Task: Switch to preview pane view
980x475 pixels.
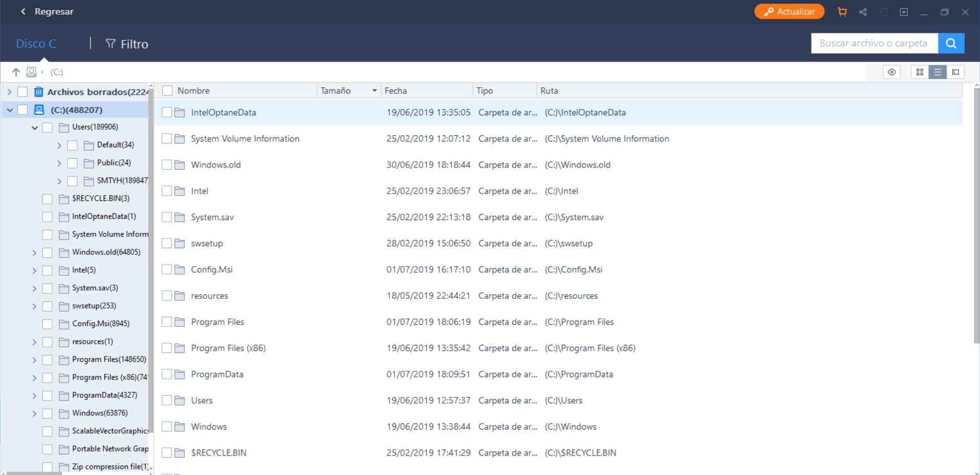Action: click(x=955, y=72)
